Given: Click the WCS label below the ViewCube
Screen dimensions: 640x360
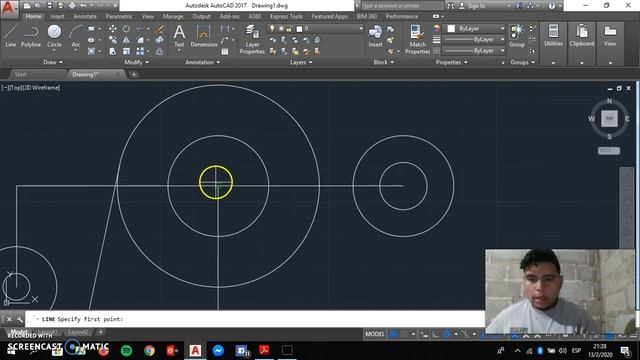Looking at the screenshot, I should tap(609, 151).
